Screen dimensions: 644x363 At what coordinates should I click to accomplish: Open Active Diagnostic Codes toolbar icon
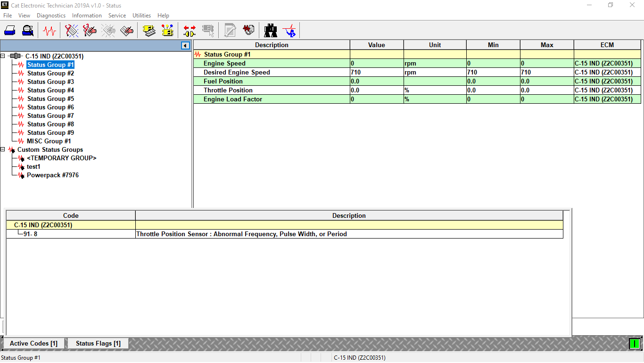point(72,31)
